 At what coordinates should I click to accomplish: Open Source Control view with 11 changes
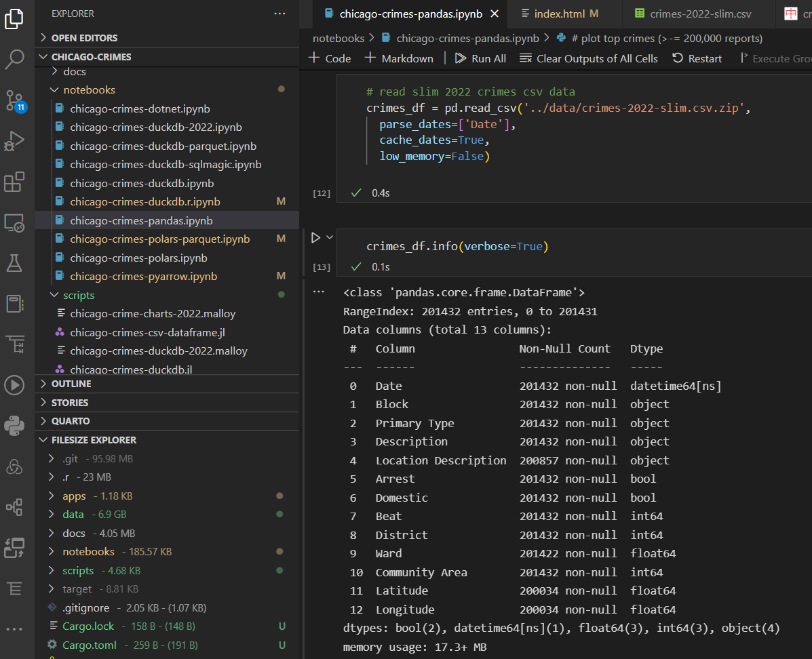coord(14,100)
